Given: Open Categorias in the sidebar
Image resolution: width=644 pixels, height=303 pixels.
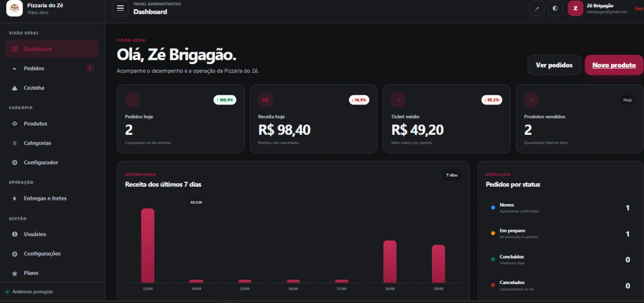Looking at the screenshot, I should (x=52, y=143).
